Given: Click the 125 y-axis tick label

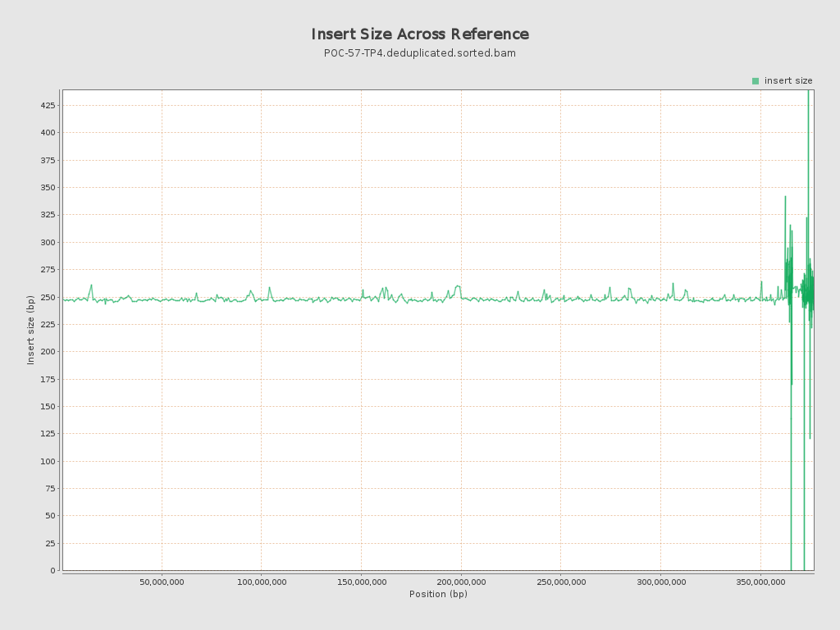Looking at the screenshot, I should [48, 434].
